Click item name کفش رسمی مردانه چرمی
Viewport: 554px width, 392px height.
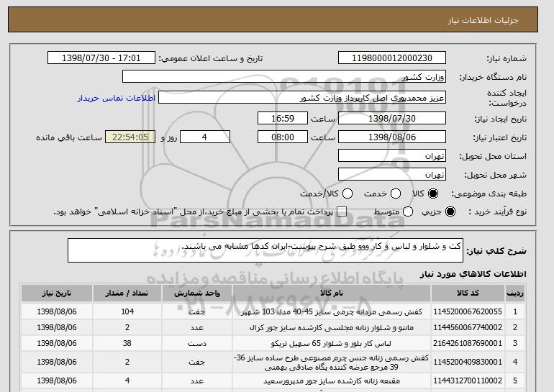[332, 312]
